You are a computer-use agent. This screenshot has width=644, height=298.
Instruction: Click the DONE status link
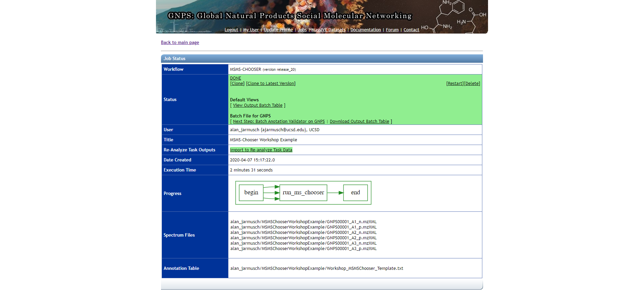pyautogui.click(x=235, y=78)
